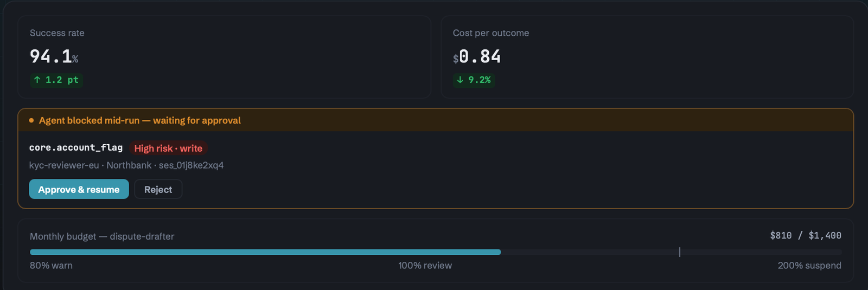Click the 100% review threshold label

click(425, 266)
